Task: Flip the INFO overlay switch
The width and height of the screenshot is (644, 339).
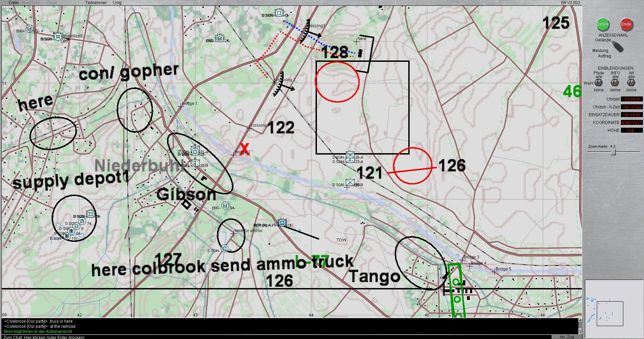Action: (x=615, y=82)
